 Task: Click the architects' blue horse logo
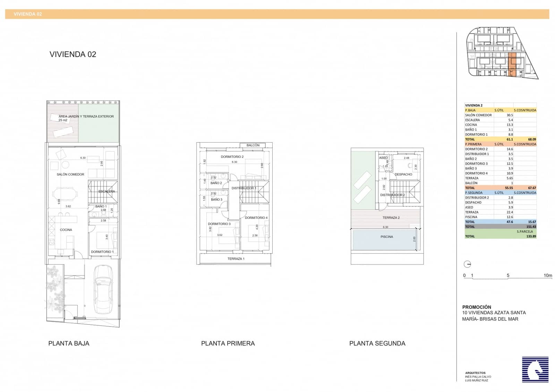click(x=535, y=369)
